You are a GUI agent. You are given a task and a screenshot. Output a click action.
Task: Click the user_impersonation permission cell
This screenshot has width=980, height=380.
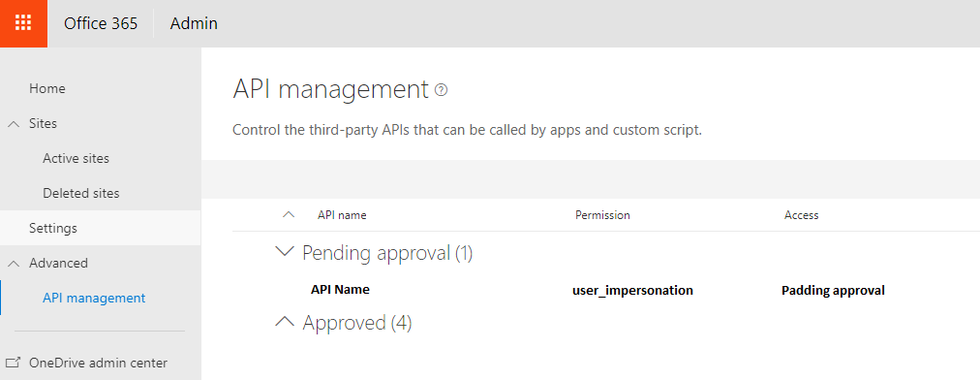632,291
